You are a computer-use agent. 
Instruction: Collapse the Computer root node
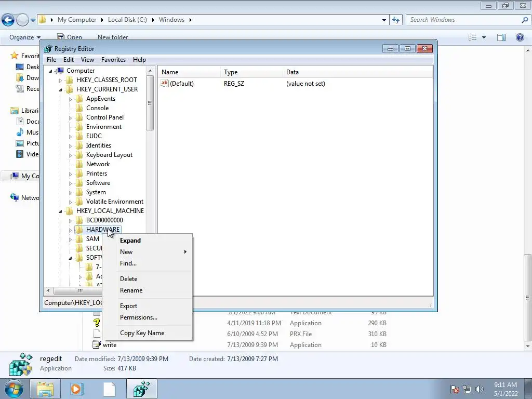[50, 71]
